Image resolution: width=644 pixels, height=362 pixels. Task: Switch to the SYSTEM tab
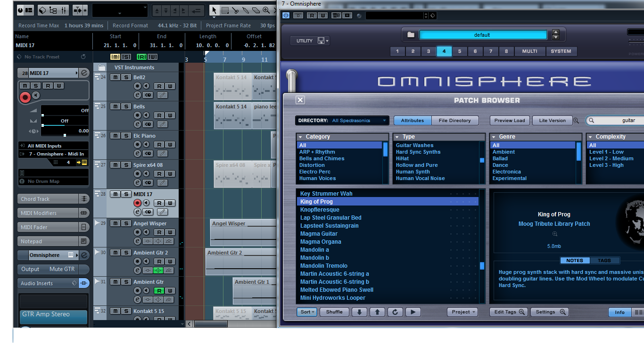(x=561, y=51)
